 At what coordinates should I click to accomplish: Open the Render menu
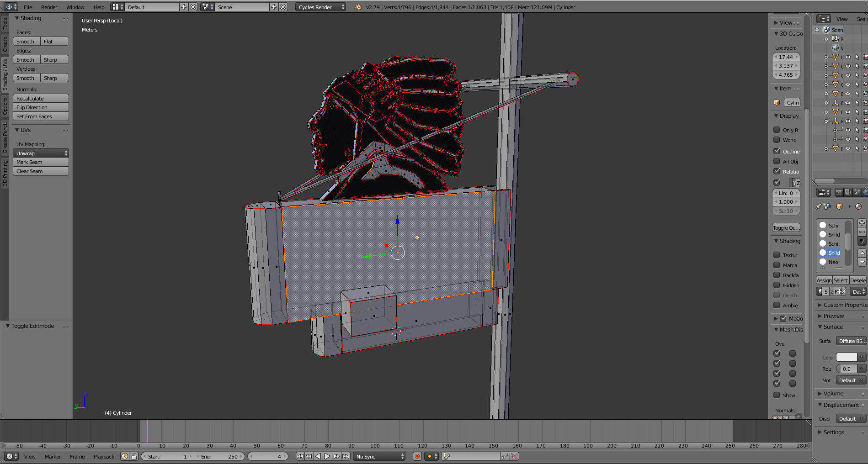(x=49, y=7)
